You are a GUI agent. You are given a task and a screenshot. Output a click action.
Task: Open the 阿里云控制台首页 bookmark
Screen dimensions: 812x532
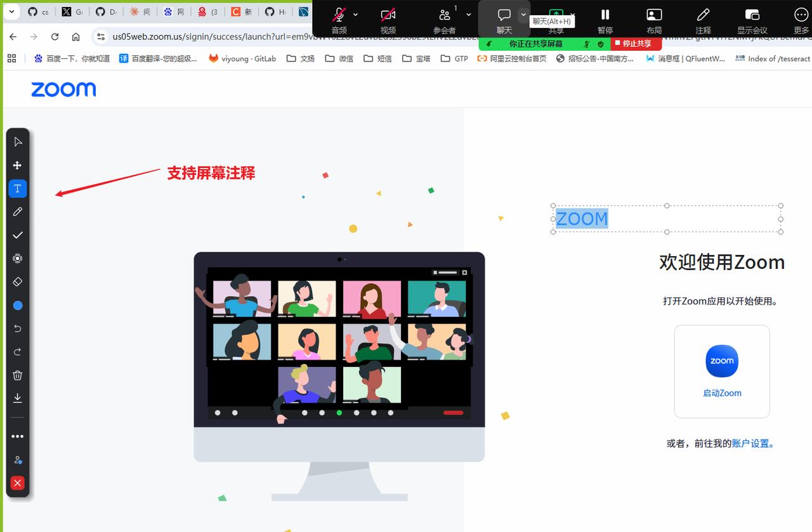[x=512, y=58]
